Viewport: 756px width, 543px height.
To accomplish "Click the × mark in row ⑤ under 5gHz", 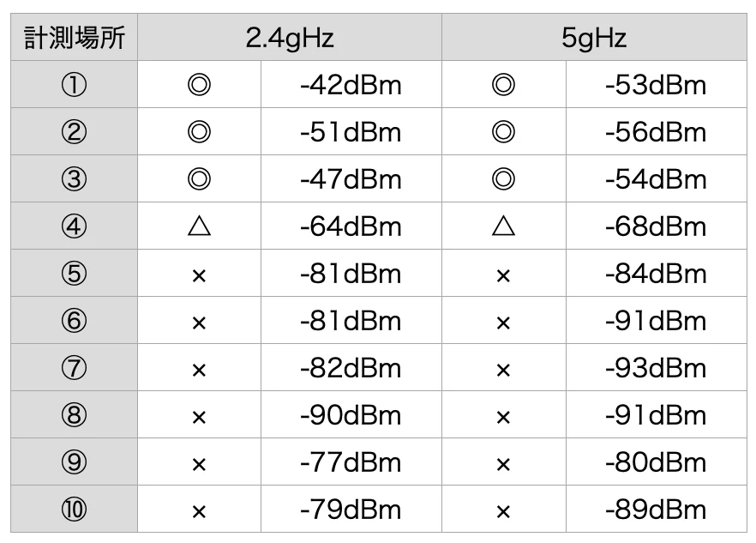I will pyautogui.click(x=504, y=275).
